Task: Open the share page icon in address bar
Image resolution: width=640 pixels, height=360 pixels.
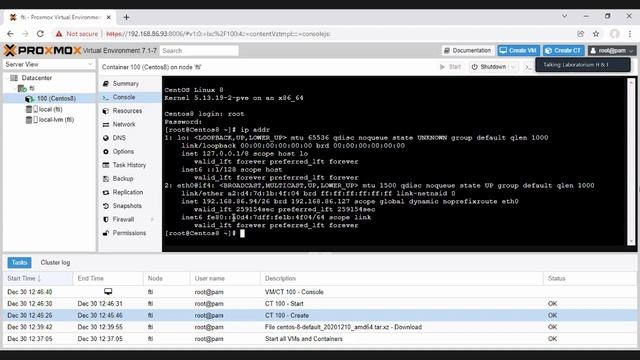Action: (x=580, y=34)
